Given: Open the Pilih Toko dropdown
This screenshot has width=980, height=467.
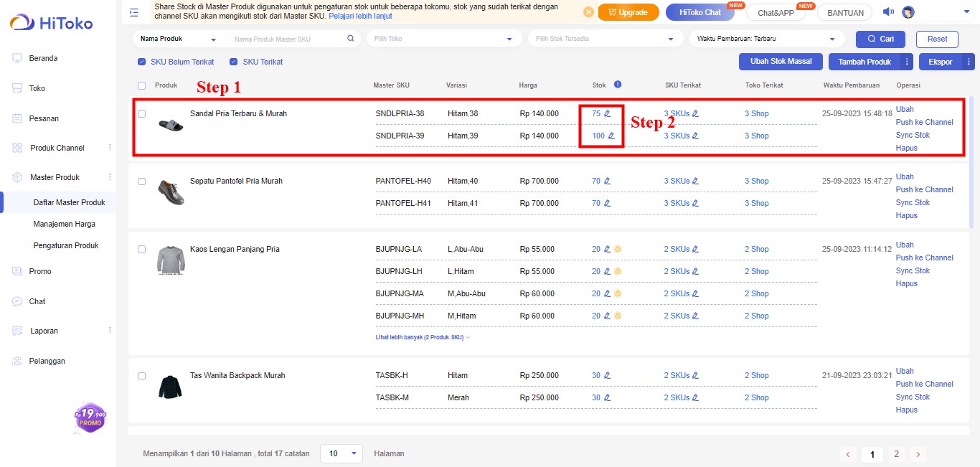Looking at the screenshot, I should 443,39.
